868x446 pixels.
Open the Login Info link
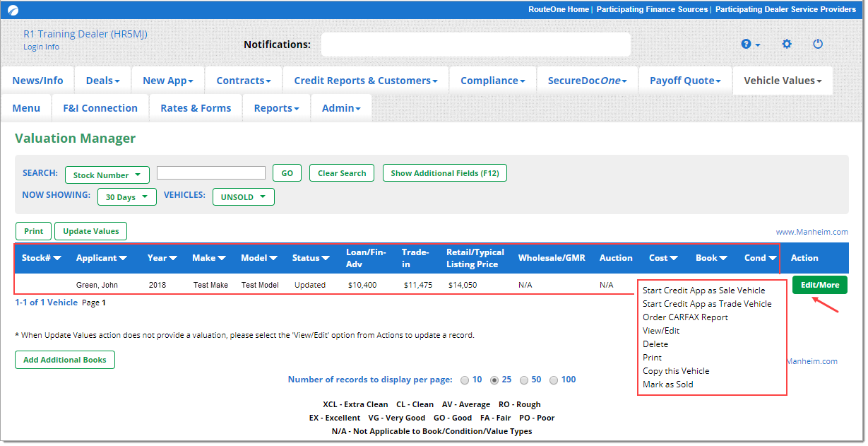41,47
